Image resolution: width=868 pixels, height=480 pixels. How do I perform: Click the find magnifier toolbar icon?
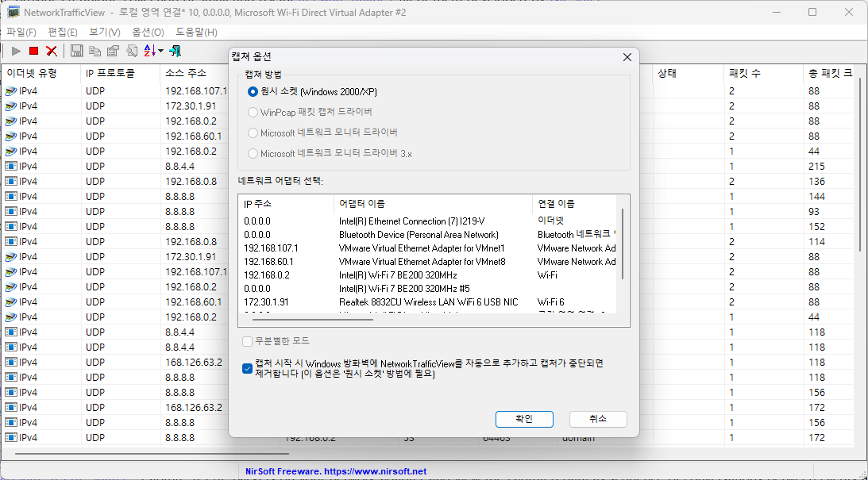point(132,51)
